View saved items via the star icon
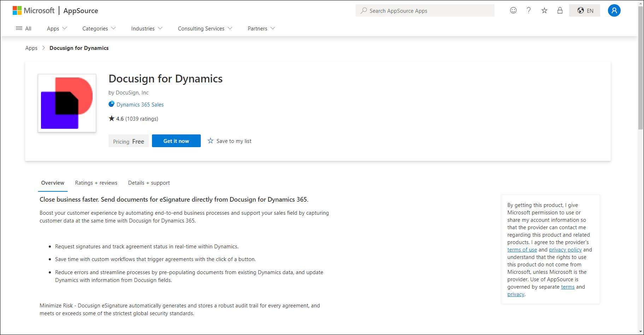Viewport: 644px width, 335px height. pos(544,11)
